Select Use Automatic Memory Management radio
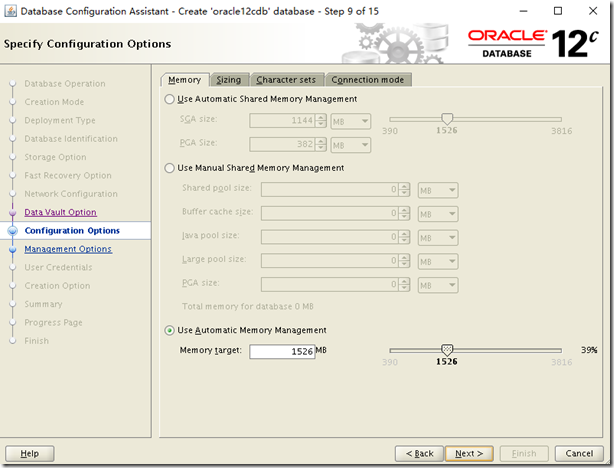Image resolution: width=614 pixels, height=468 pixels. [x=169, y=331]
